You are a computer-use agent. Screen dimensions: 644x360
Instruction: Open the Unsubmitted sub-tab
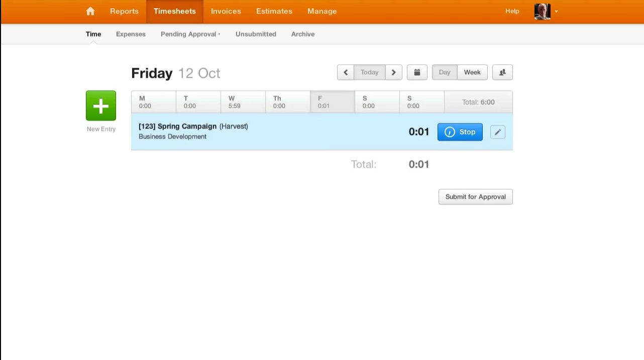(256, 34)
